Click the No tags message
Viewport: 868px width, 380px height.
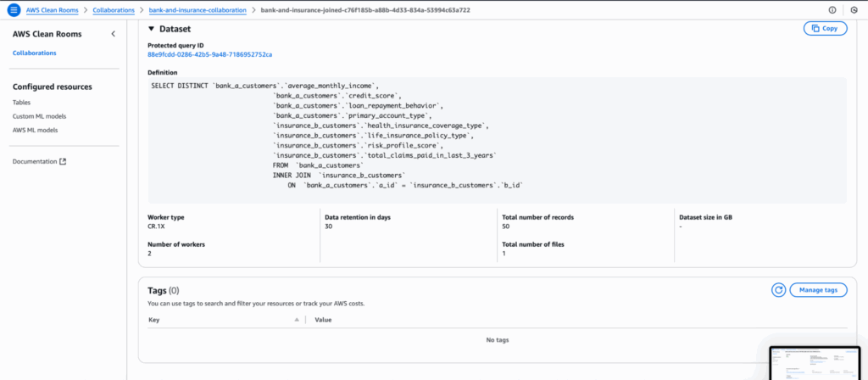[x=497, y=340]
